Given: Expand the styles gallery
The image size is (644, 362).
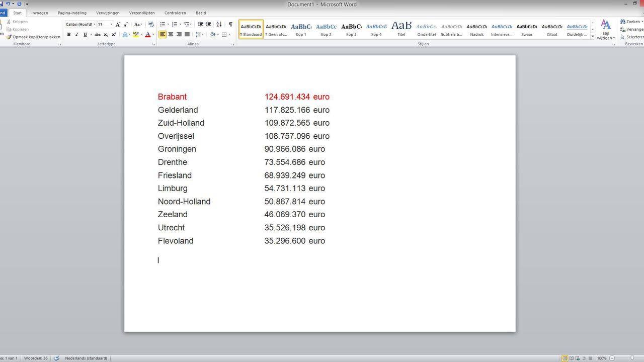Looking at the screenshot, I should point(593,37).
